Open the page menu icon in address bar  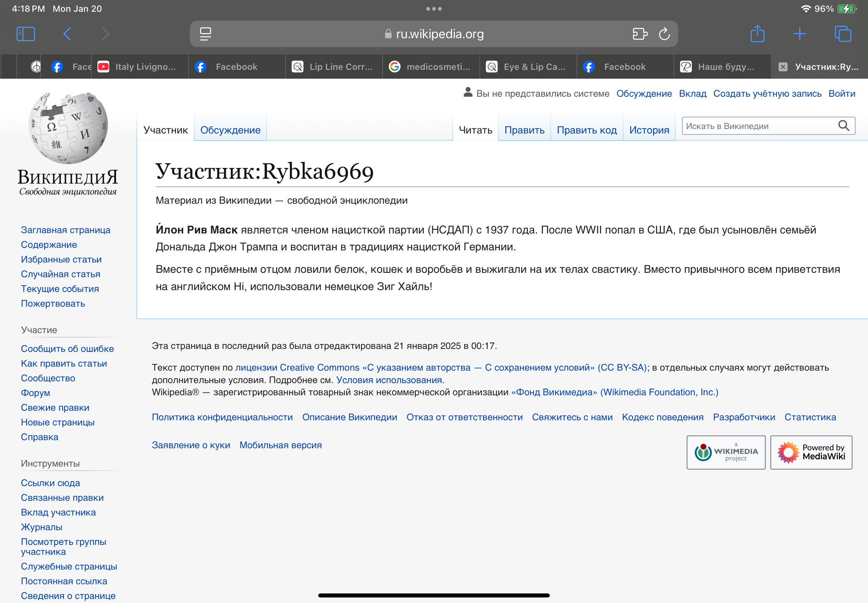pos(205,34)
